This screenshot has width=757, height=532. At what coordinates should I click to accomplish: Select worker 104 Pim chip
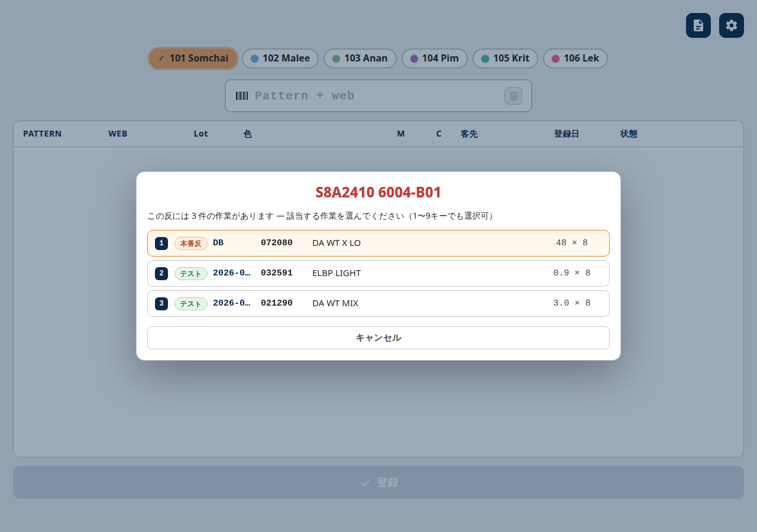[435, 59]
